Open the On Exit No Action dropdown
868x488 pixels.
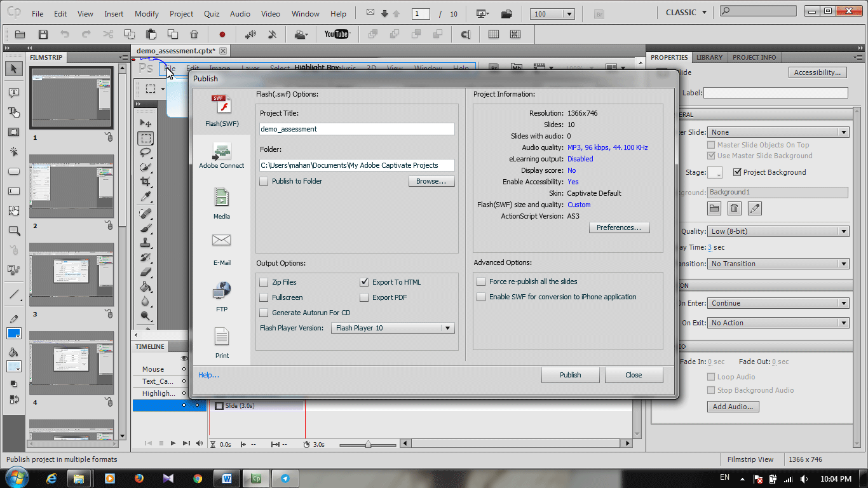pos(778,323)
